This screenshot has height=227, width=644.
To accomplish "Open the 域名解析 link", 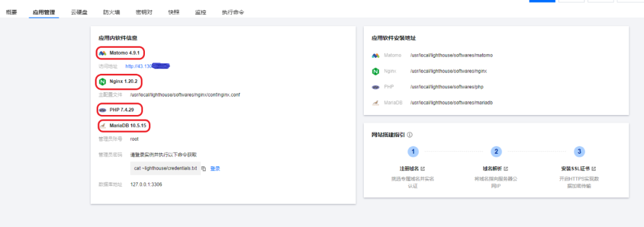I will point(493,169).
